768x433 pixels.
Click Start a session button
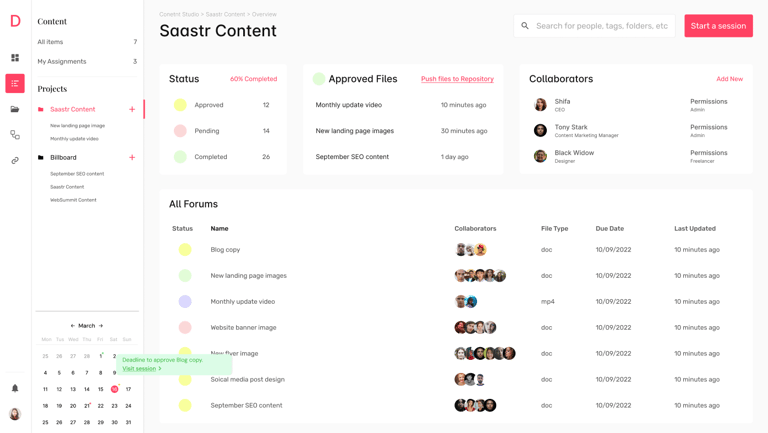click(718, 26)
